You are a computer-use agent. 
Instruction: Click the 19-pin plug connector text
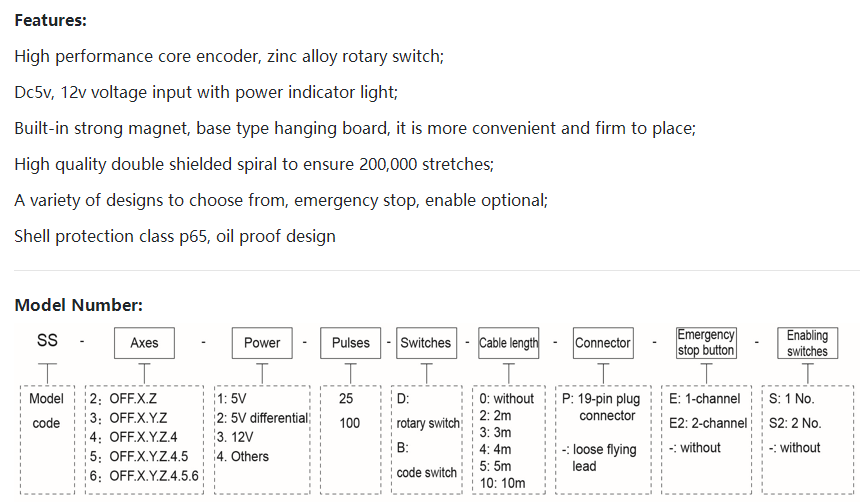tap(607, 407)
